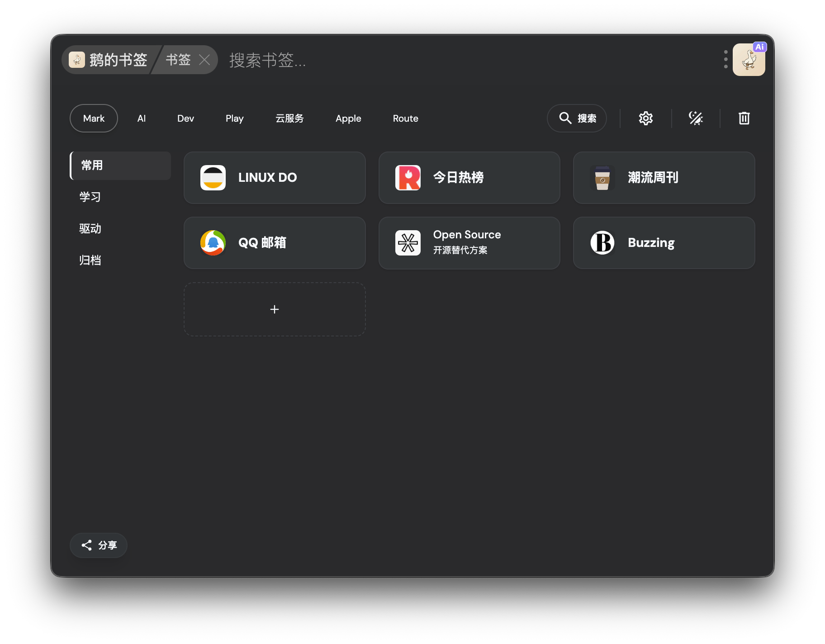This screenshot has height=644, width=825.
Task: Open the 今日热榜 bookmark icon
Action: pyautogui.click(x=408, y=178)
